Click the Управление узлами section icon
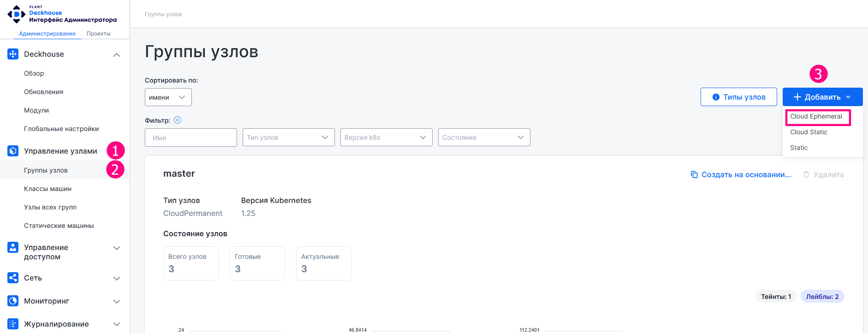Viewport: 868px width, 334px height. [x=13, y=151]
